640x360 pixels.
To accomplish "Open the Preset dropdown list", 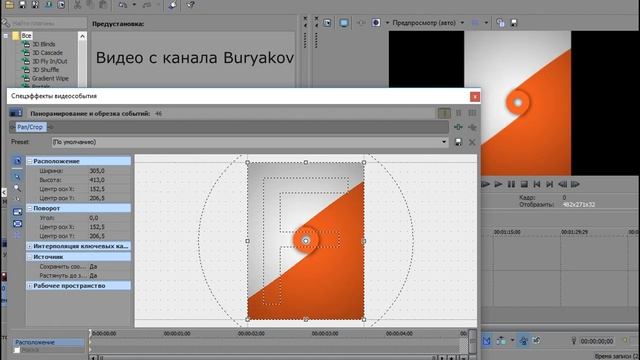I will [x=444, y=142].
